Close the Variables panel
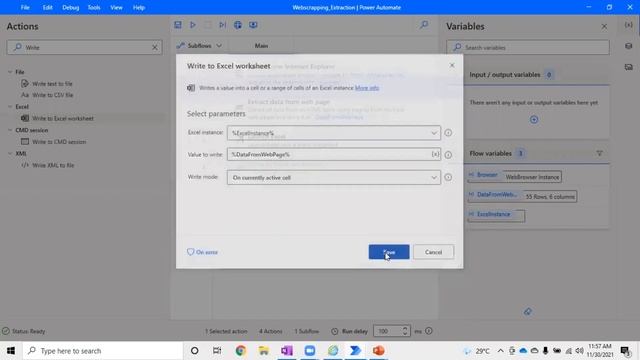This screenshot has width=640, height=360. (604, 27)
